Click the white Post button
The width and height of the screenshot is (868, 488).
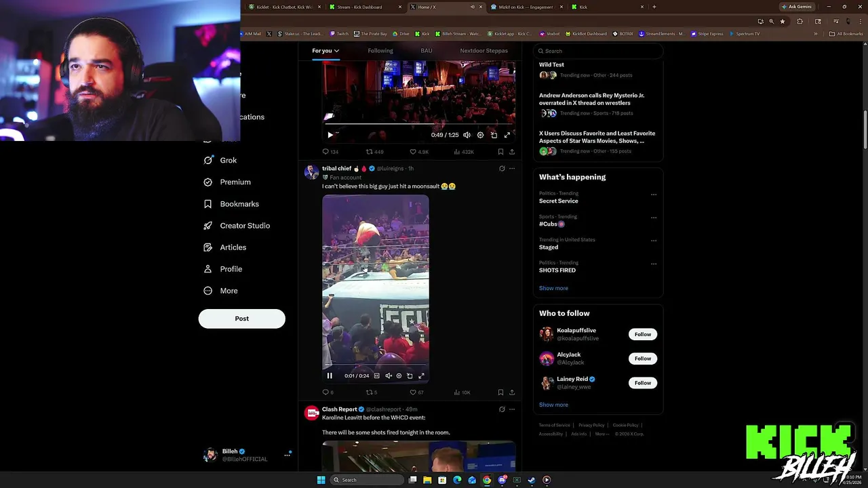(x=241, y=319)
